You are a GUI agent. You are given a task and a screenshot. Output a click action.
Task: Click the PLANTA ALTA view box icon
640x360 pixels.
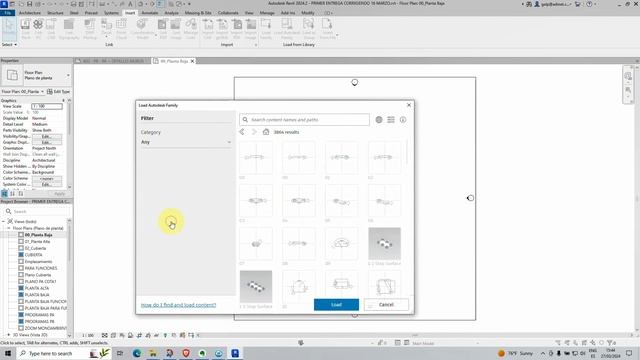(x=21, y=288)
